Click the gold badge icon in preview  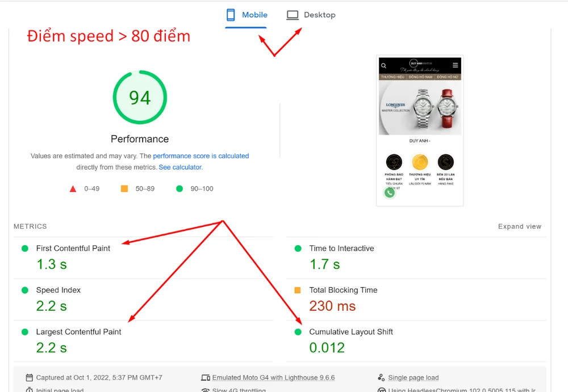coord(420,162)
